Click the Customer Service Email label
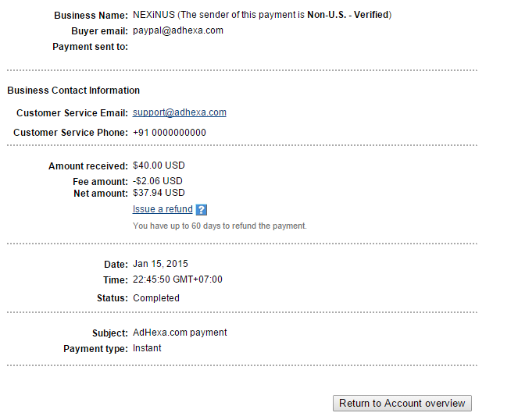This screenshot has width=518, height=420. pyautogui.click(x=72, y=113)
